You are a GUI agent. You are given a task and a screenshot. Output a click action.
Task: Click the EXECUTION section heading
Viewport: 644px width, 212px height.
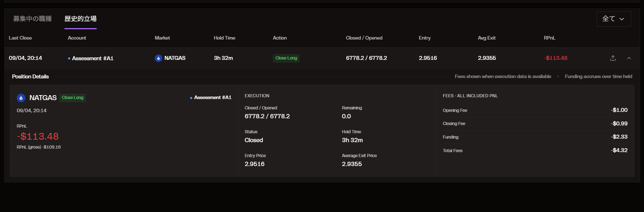[257, 96]
